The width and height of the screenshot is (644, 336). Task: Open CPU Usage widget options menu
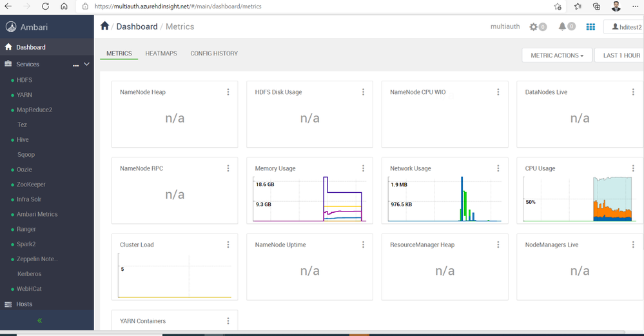pos(633,168)
